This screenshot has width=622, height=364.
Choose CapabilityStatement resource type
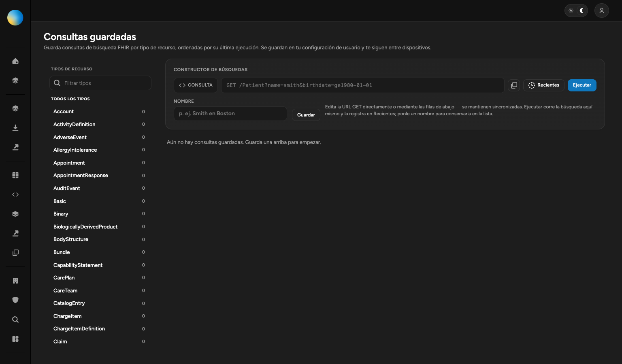99,265
